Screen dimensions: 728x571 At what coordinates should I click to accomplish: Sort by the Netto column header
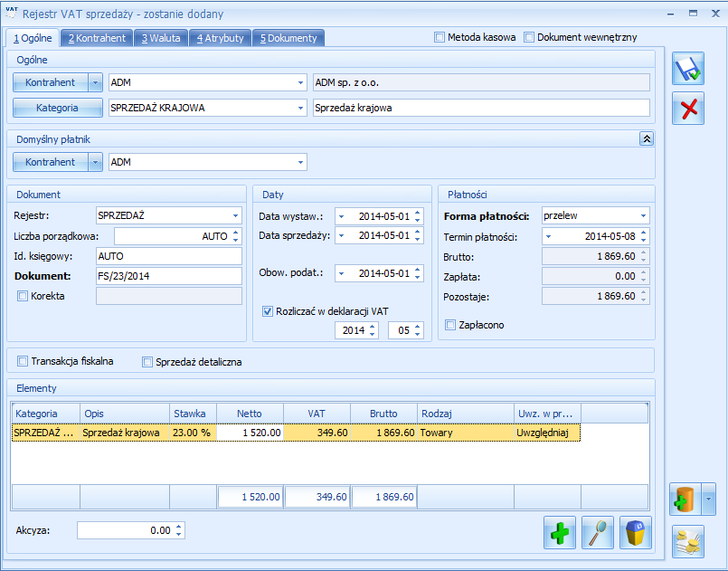pos(250,414)
